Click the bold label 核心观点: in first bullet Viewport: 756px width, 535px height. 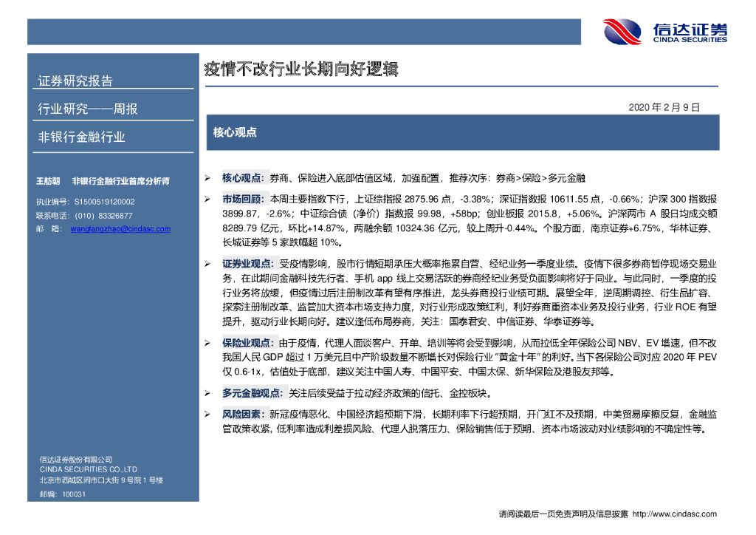[243, 178]
